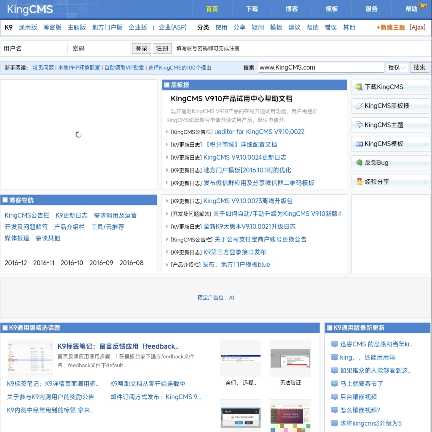Viewport: 432px width, 432px height.
Task: Go to the 首页 tab highlighted in yellow
Action: pyautogui.click(x=212, y=9)
